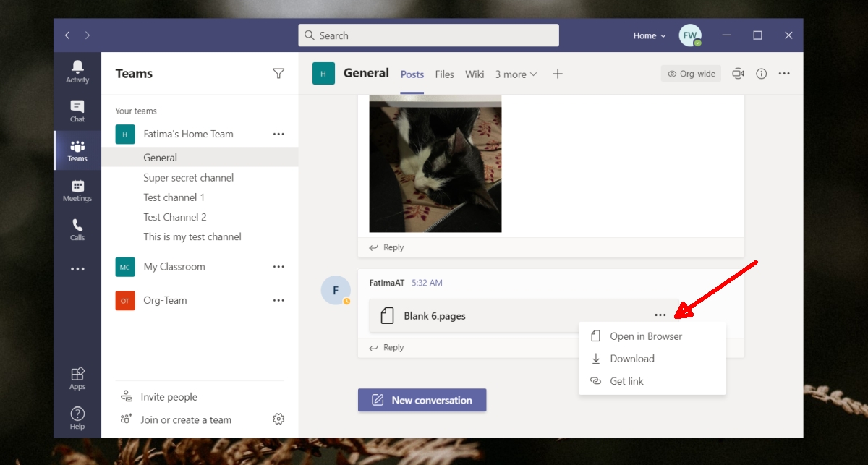Click in the Search box
868x465 pixels.
428,35
